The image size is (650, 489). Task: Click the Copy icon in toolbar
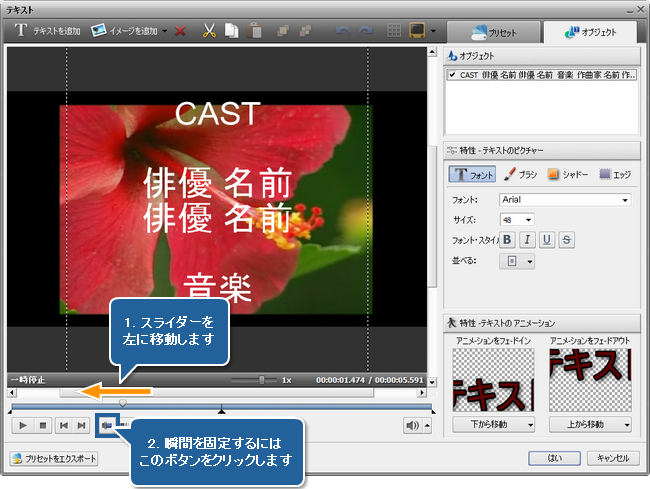[231, 31]
